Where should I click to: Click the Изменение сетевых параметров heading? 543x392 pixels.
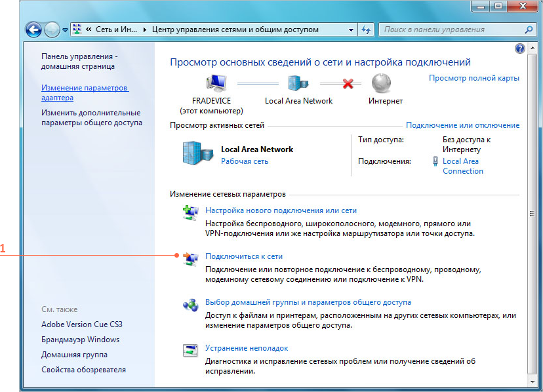click(228, 194)
